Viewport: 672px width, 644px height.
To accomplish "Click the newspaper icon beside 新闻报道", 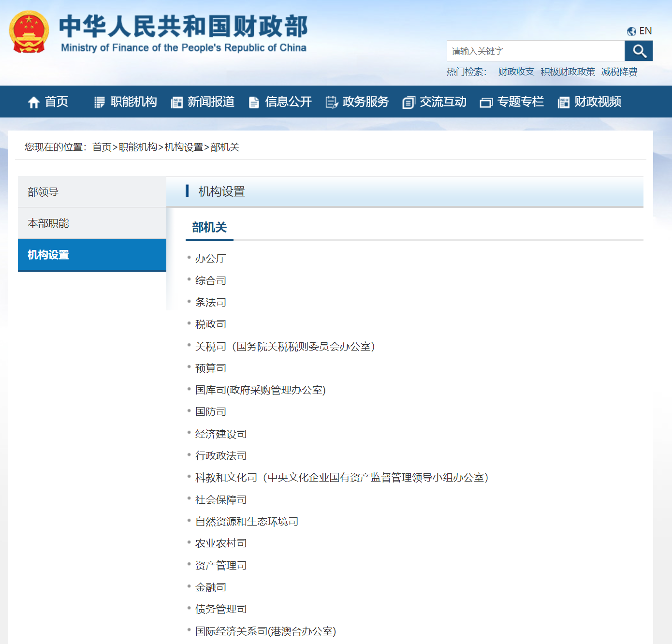I will pyautogui.click(x=176, y=102).
